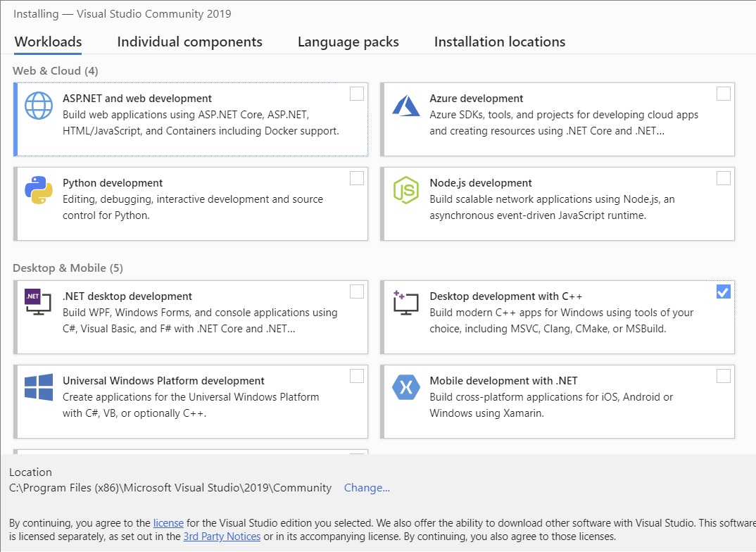
Task: Uncheck Desktop development with C++ checkbox
Action: point(723,291)
